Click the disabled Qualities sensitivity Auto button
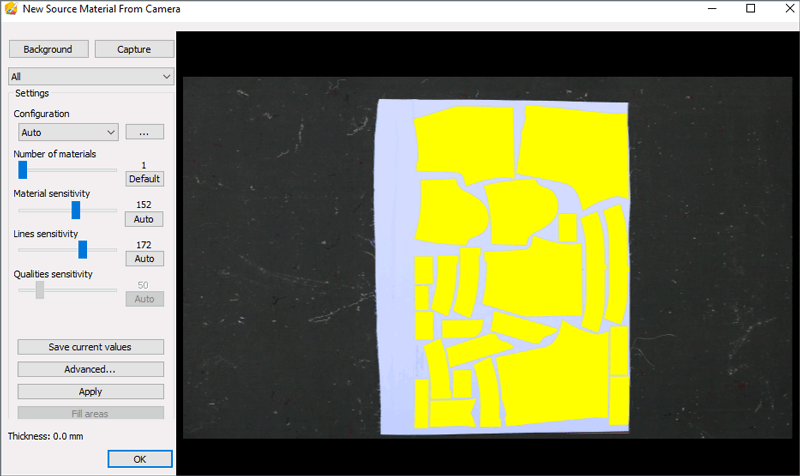The width and height of the screenshot is (800, 476). 145,299
